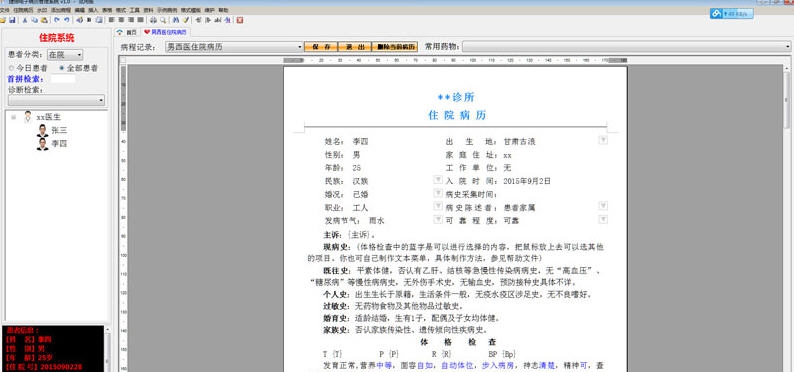Open the 工具 menu
This screenshot has width=794, height=372.
coord(135,10)
